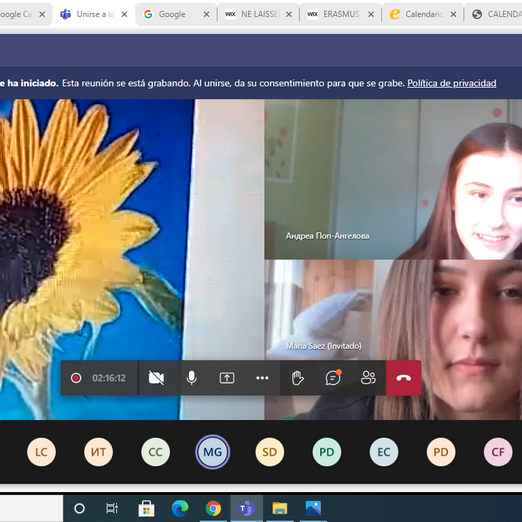Select participant avatar CC
Viewport: 522px width, 522px height.
(155, 452)
